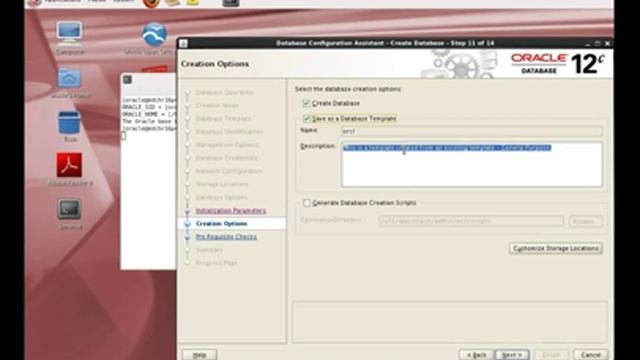The width and height of the screenshot is (640, 360).
Task: Click the 'Select the database creation options' heading
Action: (348, 89)
